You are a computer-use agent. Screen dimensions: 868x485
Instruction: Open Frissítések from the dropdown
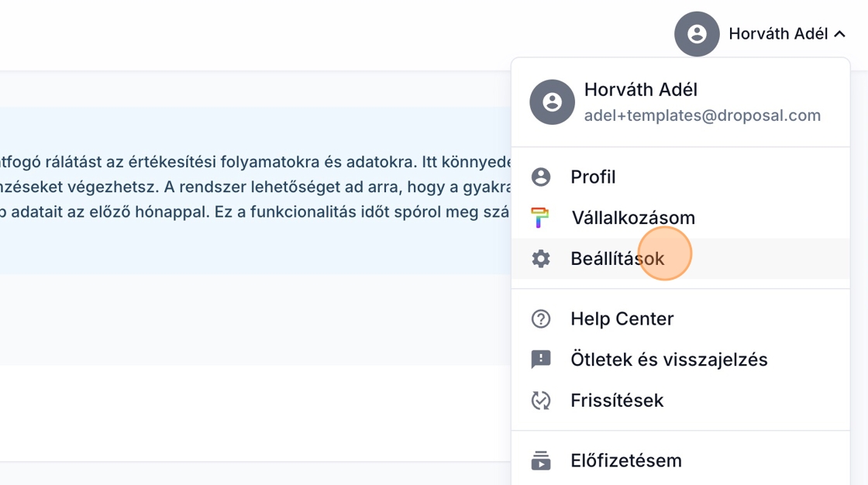(617, 401)
